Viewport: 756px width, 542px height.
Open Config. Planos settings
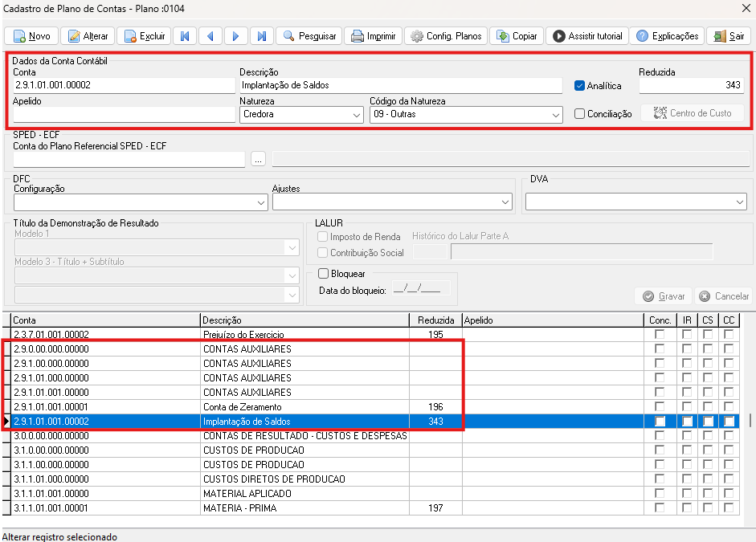pyautogui.click(x=446, y=36)
